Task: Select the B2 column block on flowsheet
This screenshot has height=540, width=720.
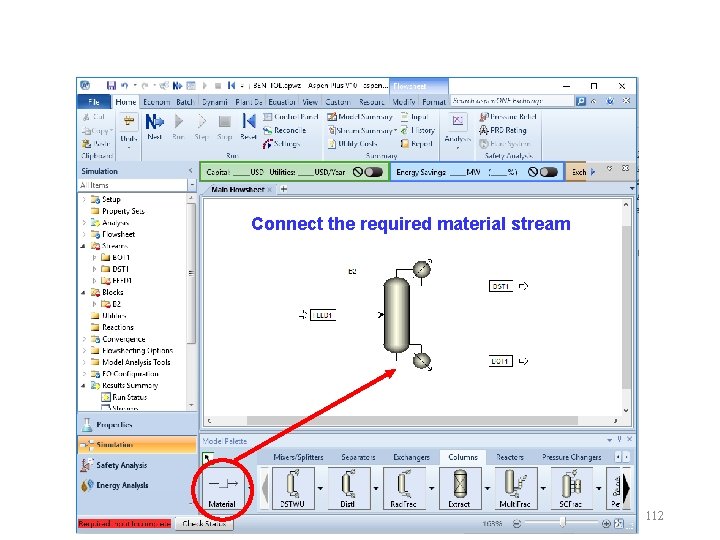Action: [397, 315]
